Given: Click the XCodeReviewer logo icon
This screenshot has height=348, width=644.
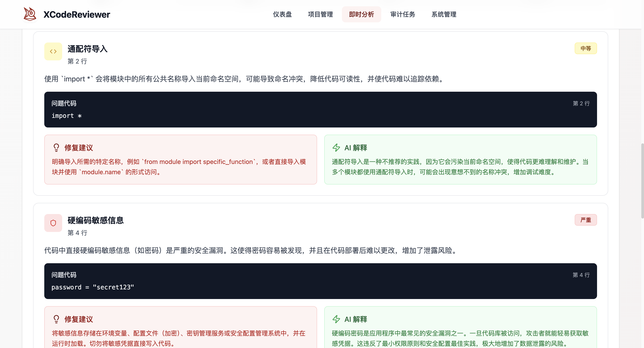Looking at the screenshot, I should [30, 14].
